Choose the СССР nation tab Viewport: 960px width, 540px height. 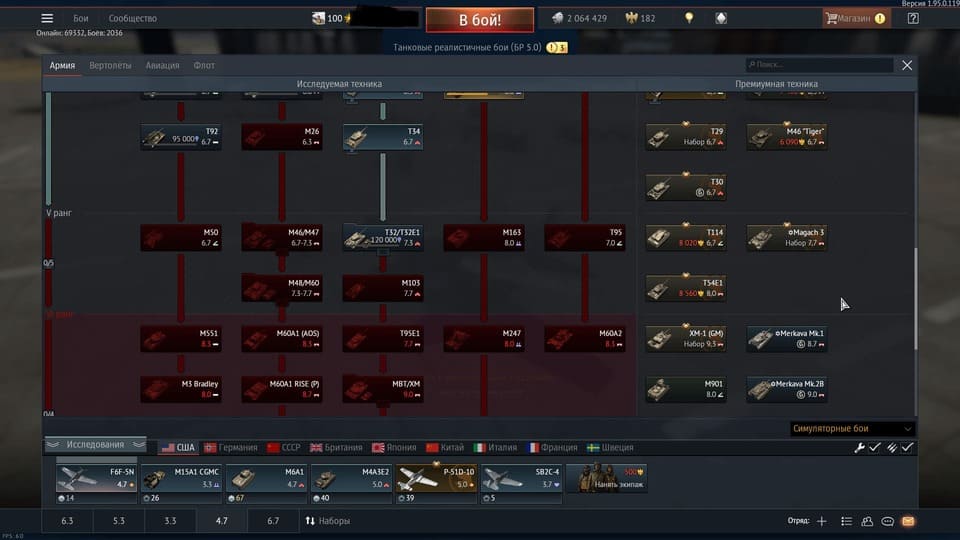284,448
